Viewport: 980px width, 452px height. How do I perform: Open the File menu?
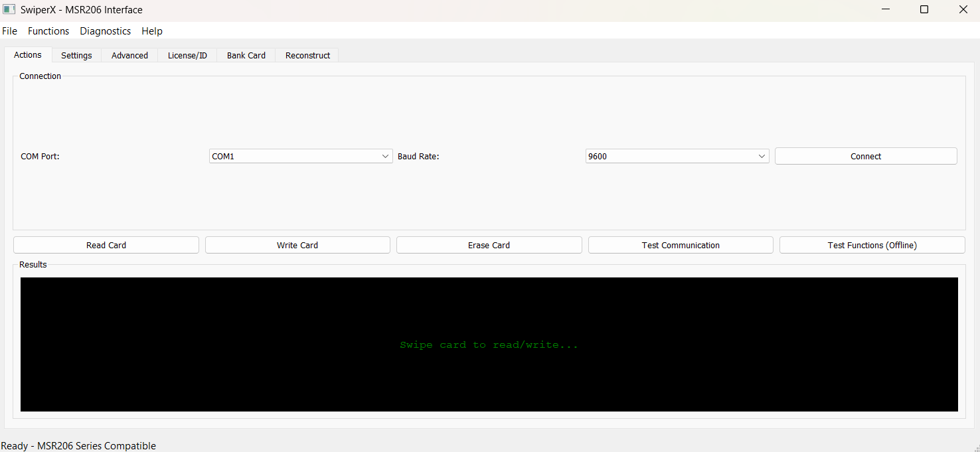(10, 31)
